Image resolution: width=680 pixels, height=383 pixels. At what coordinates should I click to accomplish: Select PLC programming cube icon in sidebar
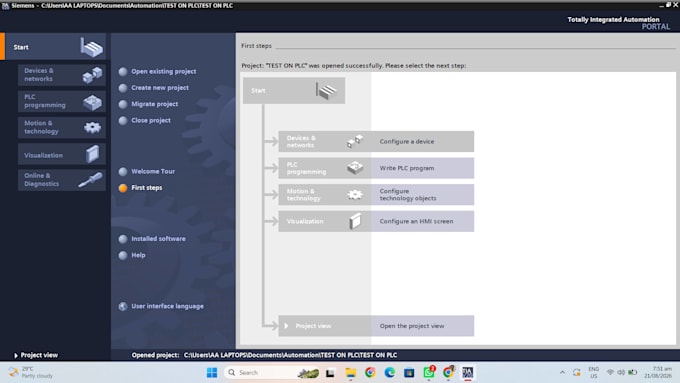(x=92, y=102)
